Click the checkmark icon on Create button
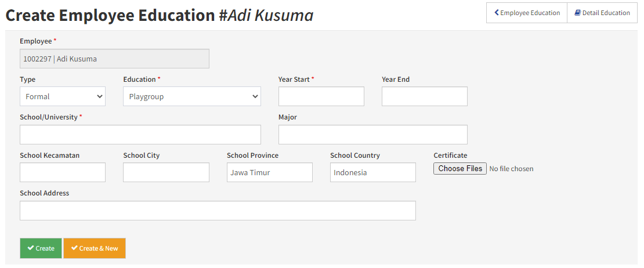 pyautogui.click(x=30, y=248)
